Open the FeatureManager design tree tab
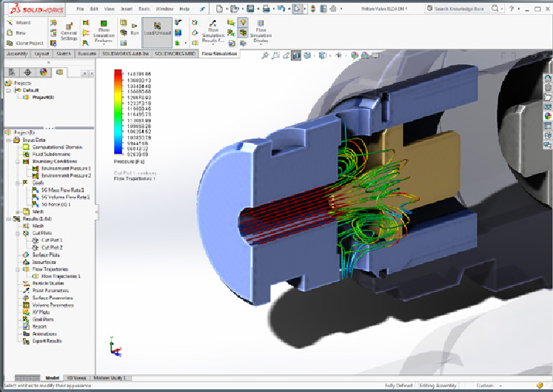 point(12,72)
